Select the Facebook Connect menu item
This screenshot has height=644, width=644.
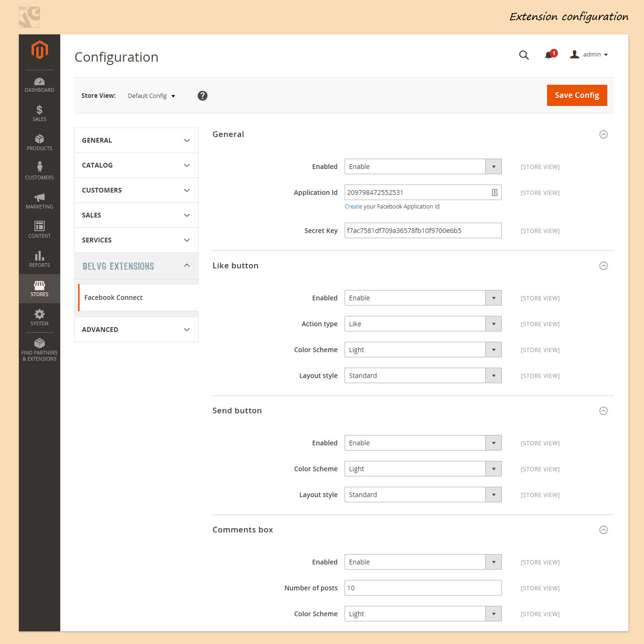(113, 298)
